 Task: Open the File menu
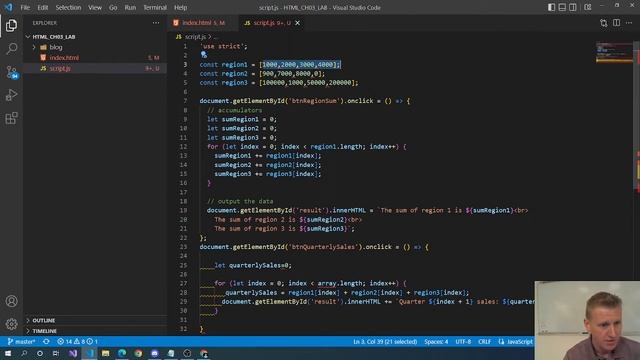click(x=25, y=7)
